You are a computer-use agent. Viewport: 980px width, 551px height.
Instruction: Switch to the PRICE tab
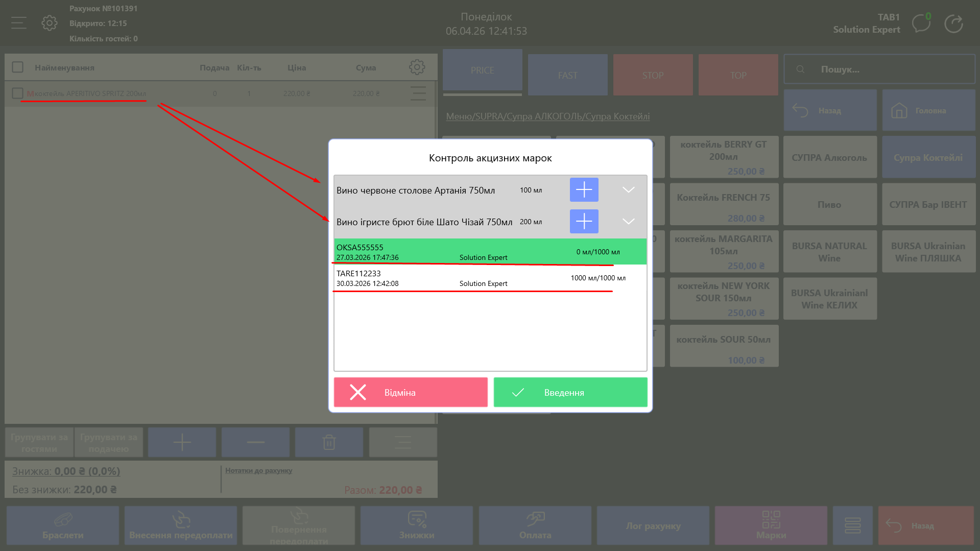[482, 70]
